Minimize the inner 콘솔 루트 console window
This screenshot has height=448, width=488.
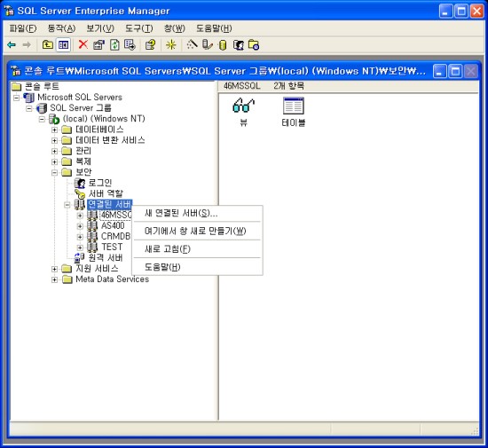click(439, 72)
